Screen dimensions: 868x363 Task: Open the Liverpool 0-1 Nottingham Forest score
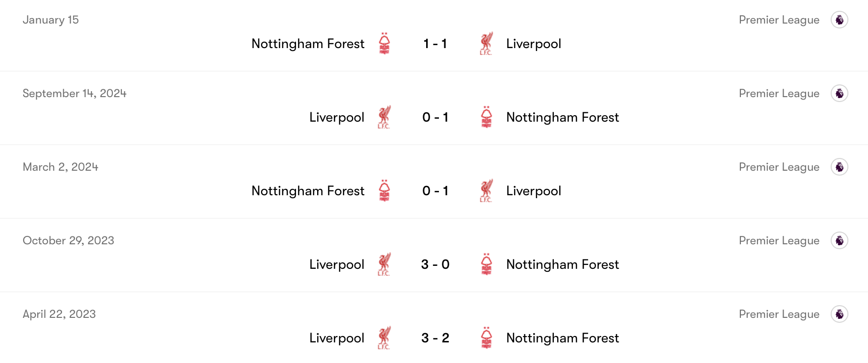point(434,117)
